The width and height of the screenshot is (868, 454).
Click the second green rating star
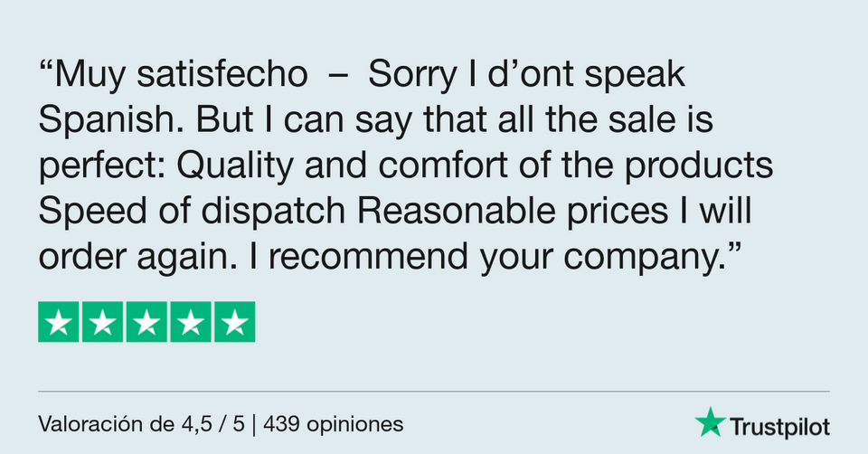102,322
